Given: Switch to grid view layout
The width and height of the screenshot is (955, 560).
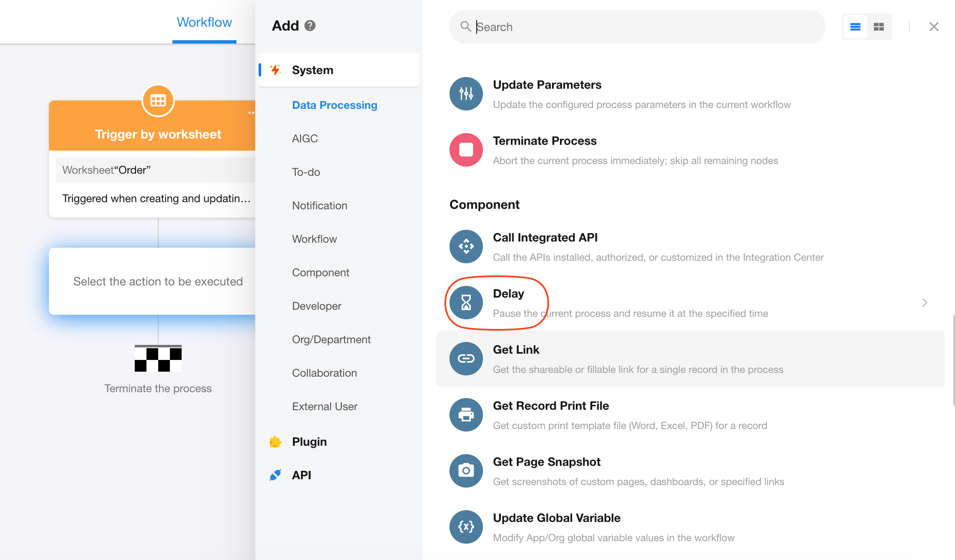Looking at the screenshot, I should [x=878, y=27].
